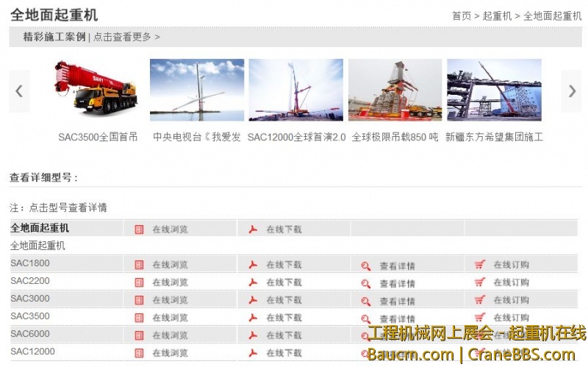588x367 pixels.
Task: Click the PDF download icon for SAC1800
Action: tap(253, 265)
